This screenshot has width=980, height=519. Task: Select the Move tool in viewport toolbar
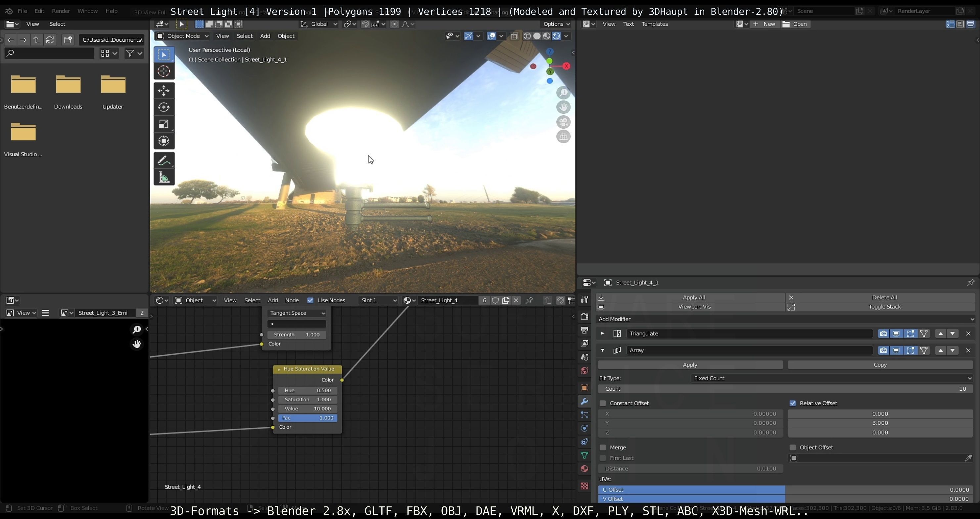(x=164, y=91)
